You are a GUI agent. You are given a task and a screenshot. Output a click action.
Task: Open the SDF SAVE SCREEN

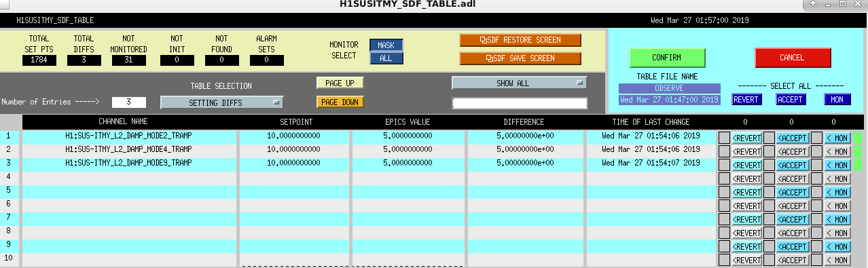pyautogui.click(x=520, y=58)
